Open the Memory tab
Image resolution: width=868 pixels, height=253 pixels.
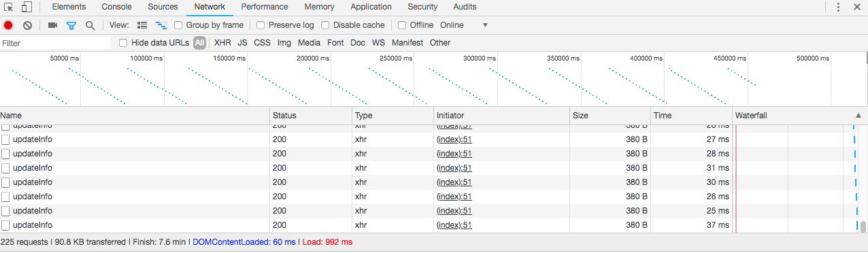(319, 7)
